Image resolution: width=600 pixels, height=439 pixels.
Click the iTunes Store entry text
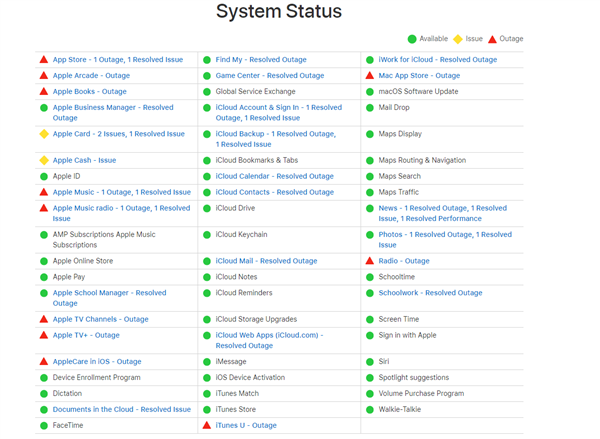(x=236, y=410)
